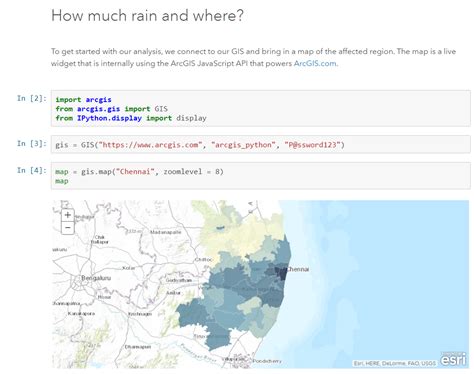474x374 pixels.
Task: Click the Chennai label on the map
Action: pyautogui.click(x=298, y=269)
